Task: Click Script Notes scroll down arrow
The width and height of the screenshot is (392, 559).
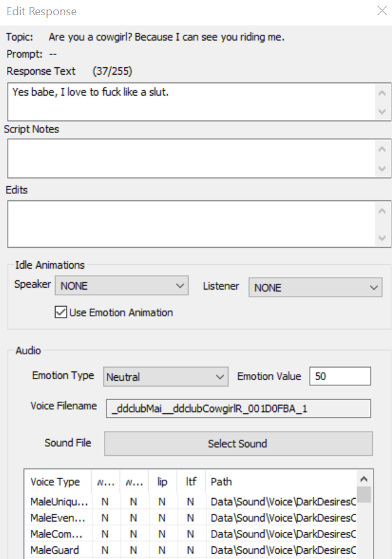Action: click(x=382, y=169)
